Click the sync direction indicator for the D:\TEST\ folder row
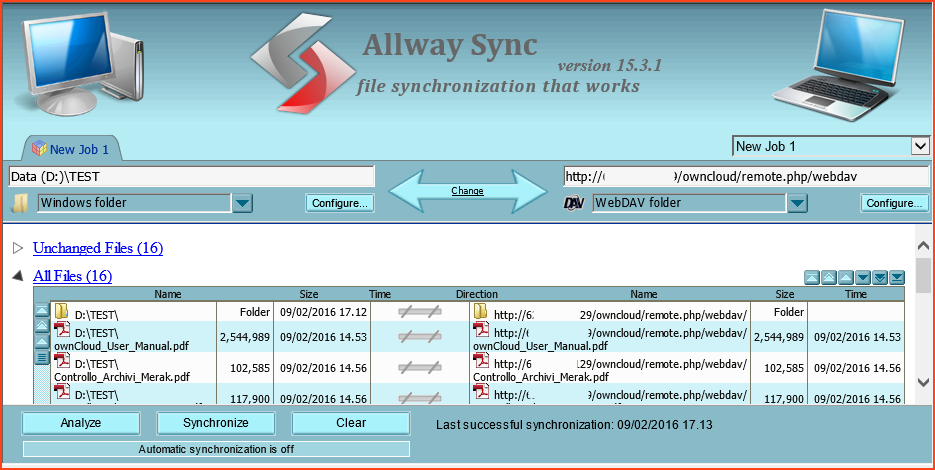This screenshot has width=935, height=470. pos(420,311)
